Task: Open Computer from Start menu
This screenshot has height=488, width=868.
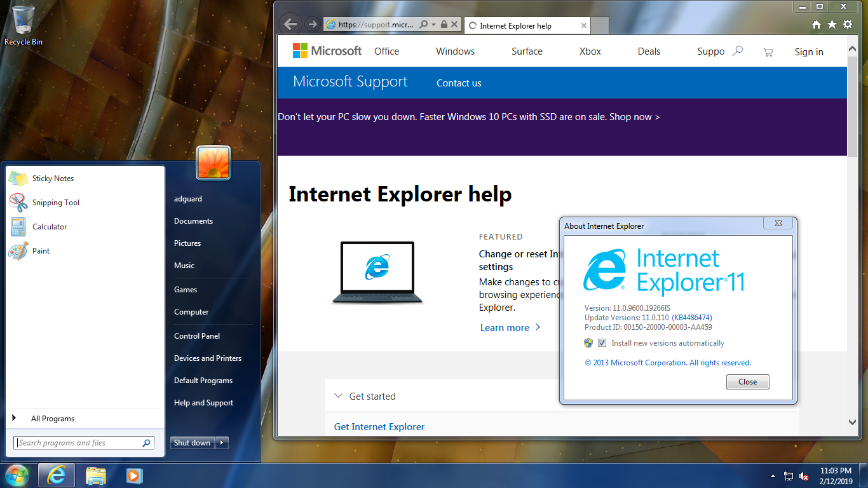Action: coord(191,312)
